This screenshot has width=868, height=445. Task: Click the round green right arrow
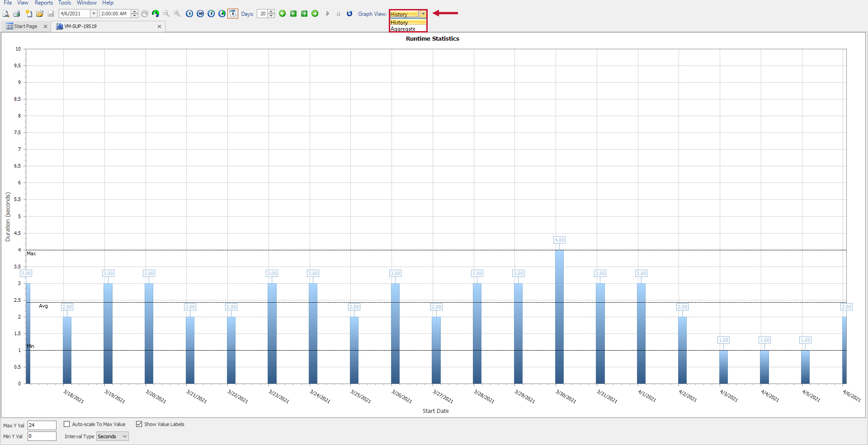[x=315, y=14]
